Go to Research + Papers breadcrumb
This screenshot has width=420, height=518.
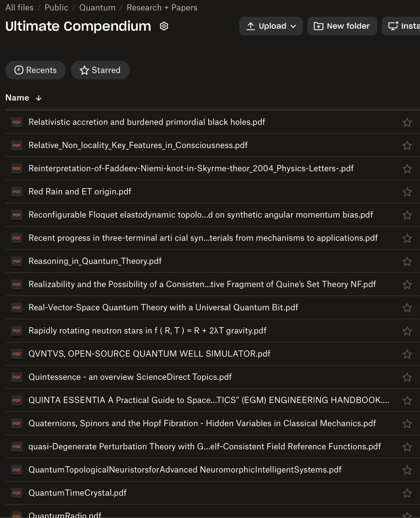click(162, 7)
